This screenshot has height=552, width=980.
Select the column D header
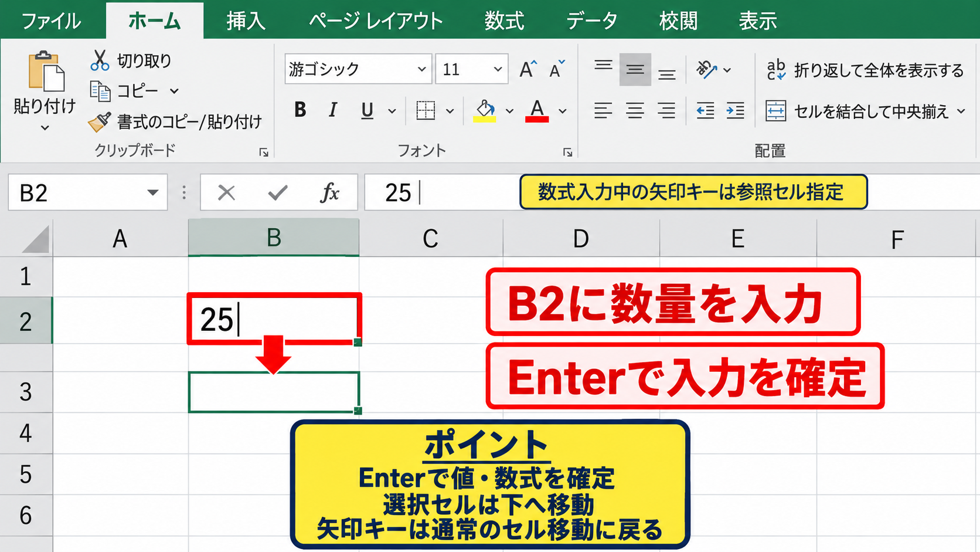point(581,239)
